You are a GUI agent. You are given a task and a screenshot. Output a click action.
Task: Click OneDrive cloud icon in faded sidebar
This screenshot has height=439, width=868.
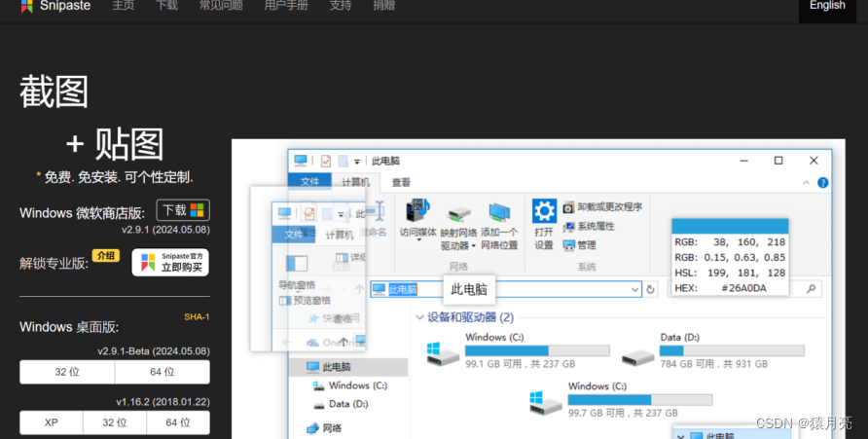point(312,343)
